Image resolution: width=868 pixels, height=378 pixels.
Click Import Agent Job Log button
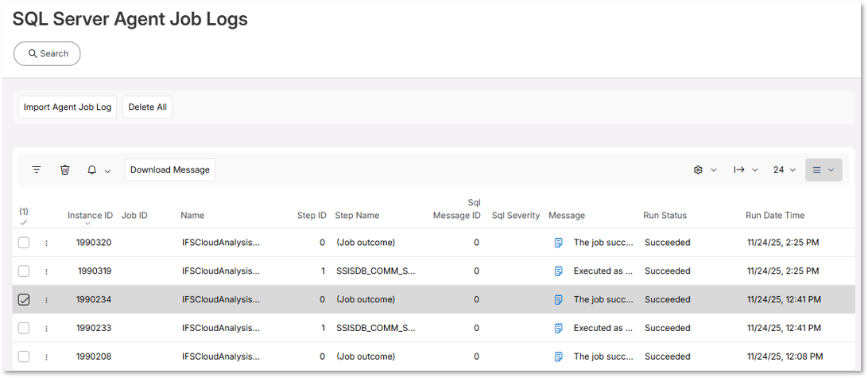click(68, 107)
